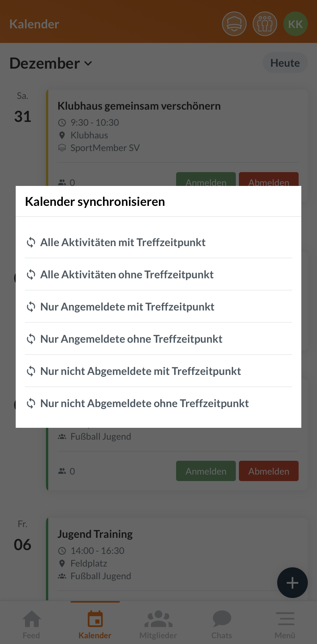The height and width of the screenshot is (644, 317).
Task: Select Nur nicht Abgemeldete mit Treffzeitpunkt option
Action: (x=141, y=371)
